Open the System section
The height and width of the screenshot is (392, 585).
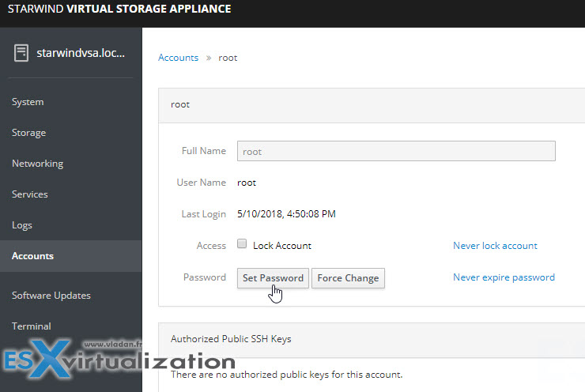pyautogui.click(x=28, y=102)
